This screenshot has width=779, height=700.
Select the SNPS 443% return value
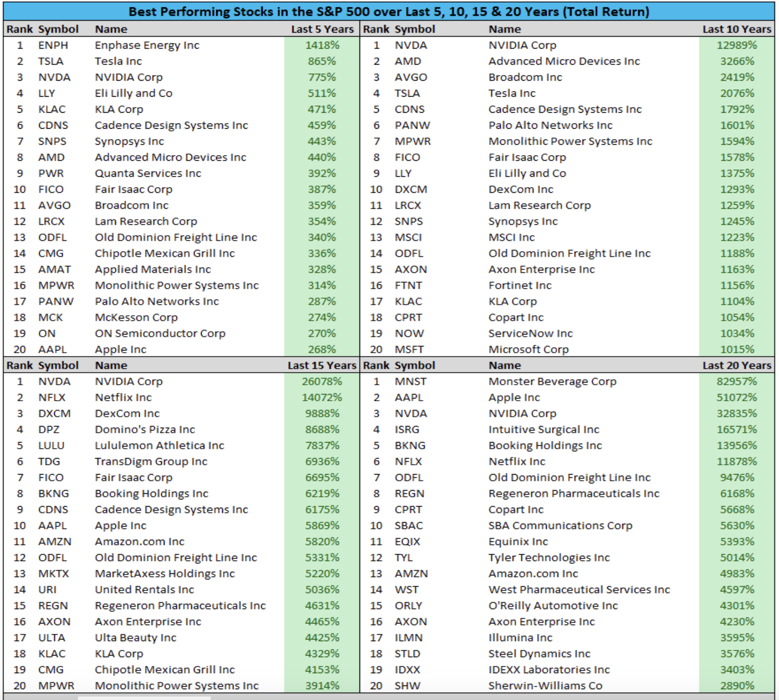[x=322, y=141]
